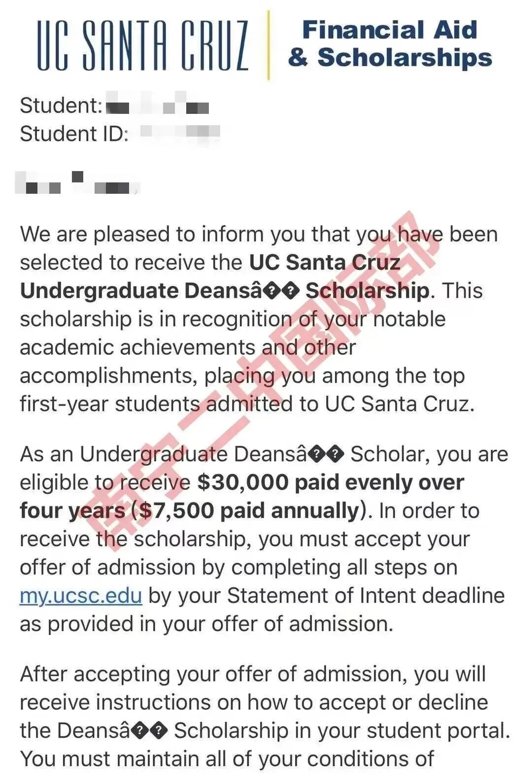Click the Financial Aid & Scholarships heading
The image size is (532, 776).
pyautogui.click(x=390, y=44)
